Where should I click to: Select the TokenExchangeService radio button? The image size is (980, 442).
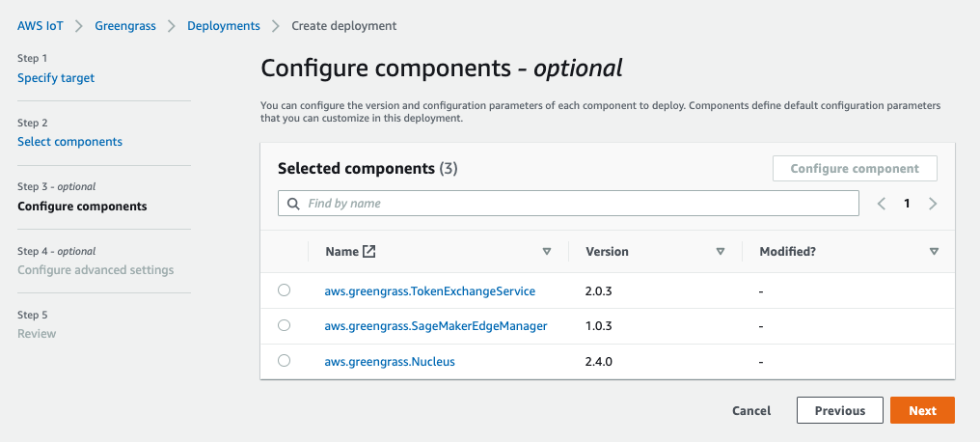coord(284,290)
